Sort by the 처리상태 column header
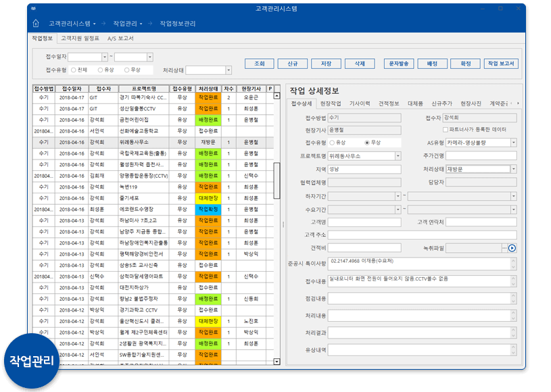551x392 pixels. coord(208,89)
